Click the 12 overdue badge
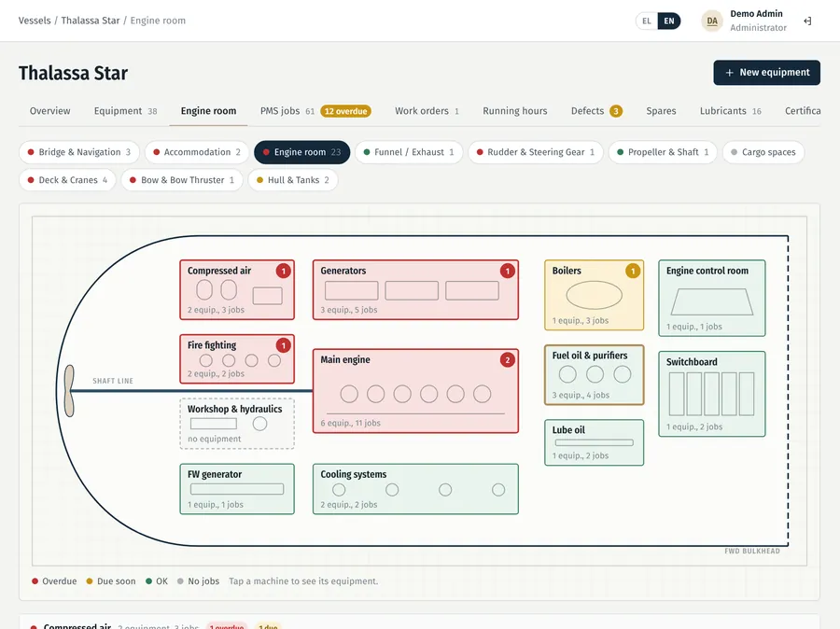 click(x=346, y=111)
